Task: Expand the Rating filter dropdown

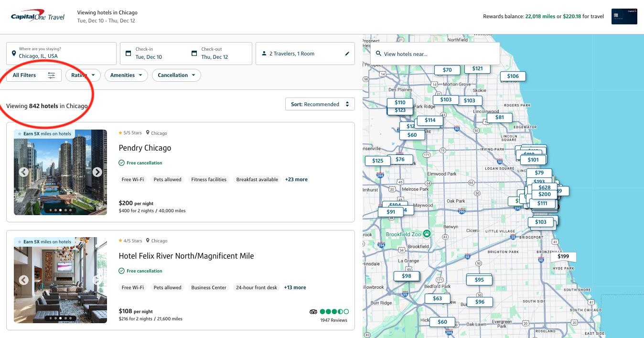Action: click(x=83, y=76)
